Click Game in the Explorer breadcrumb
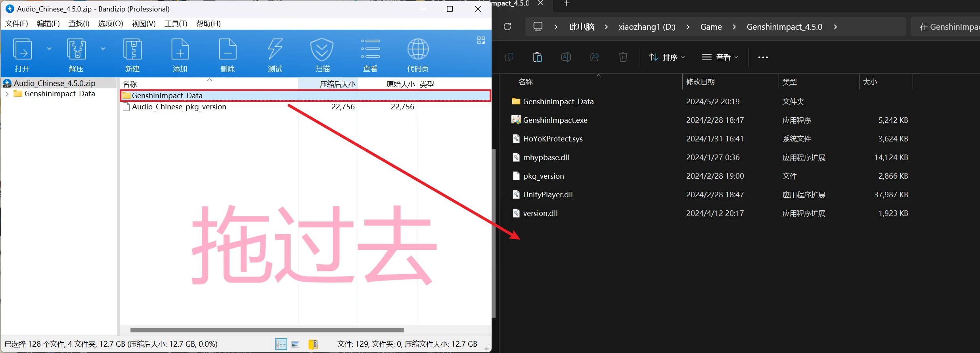Screen dimensions: 980x353 [711, 27]
